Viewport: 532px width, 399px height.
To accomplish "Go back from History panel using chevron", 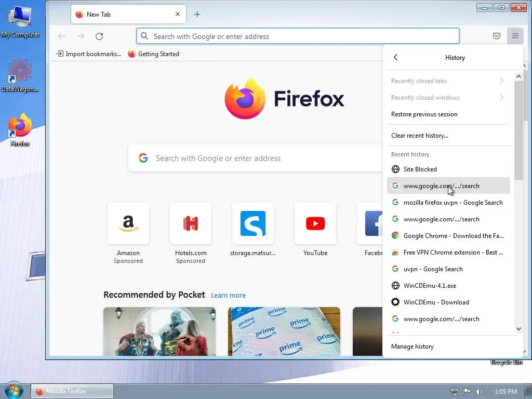I will [395, 57].
